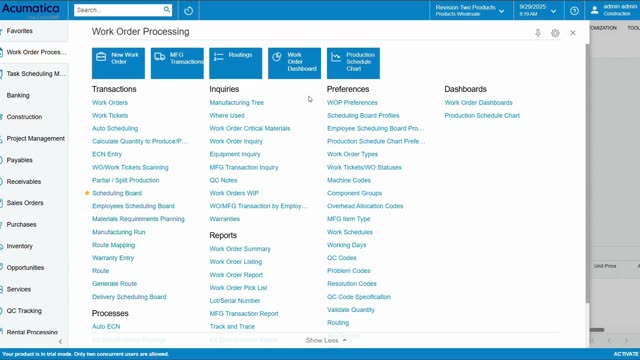
Task: Open the New Work Order tile
Action: [x=118, y=63]
